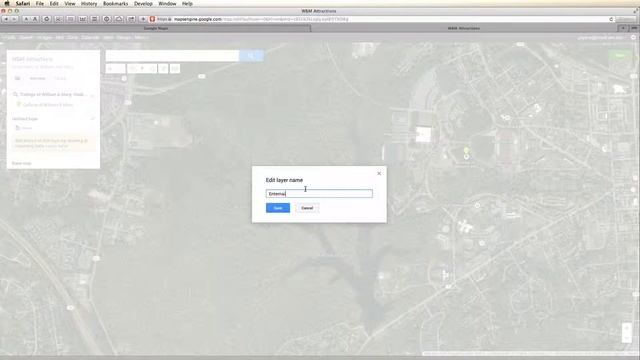640x360 pixels.
Task: Open the Safari menu
Action: click(x=23, y=3)
